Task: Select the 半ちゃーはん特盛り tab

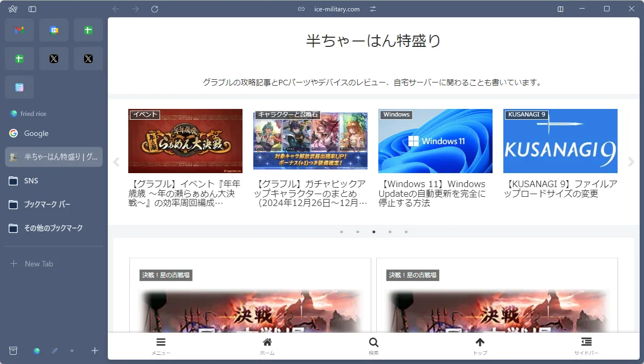Action: [54, 157]
